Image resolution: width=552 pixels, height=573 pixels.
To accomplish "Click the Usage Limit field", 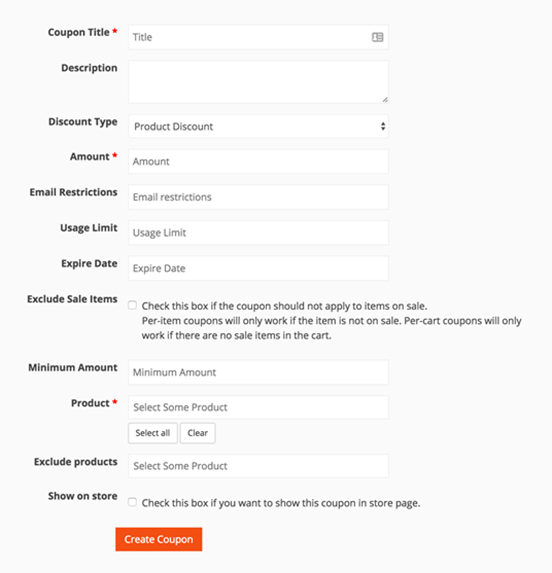I will [x=258, y=232].
